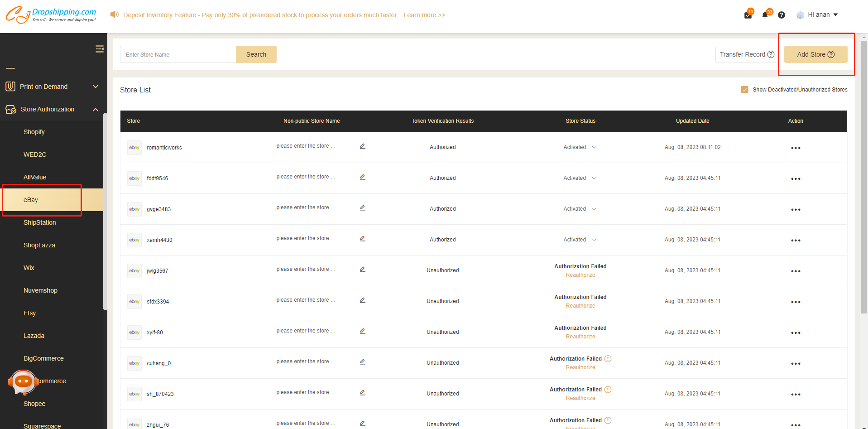The image size is (868, 429).
Task: Open the messages inbox icon
Action: point(748,15)
